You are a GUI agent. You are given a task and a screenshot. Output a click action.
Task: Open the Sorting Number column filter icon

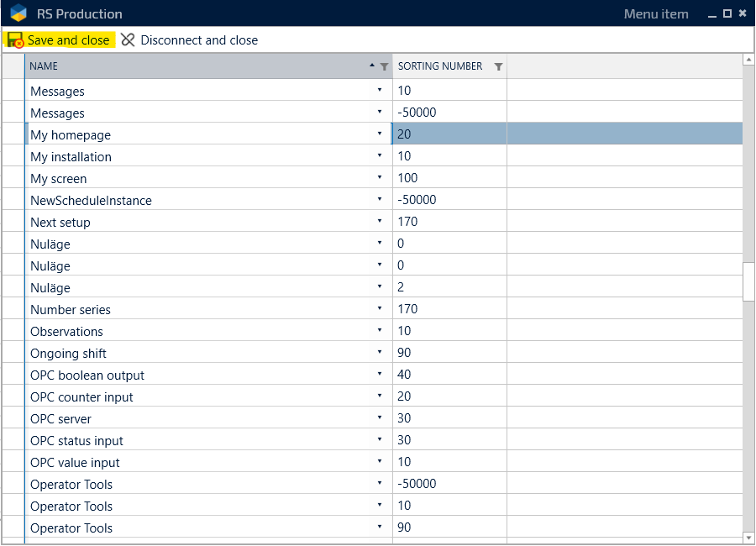(498, 66)
